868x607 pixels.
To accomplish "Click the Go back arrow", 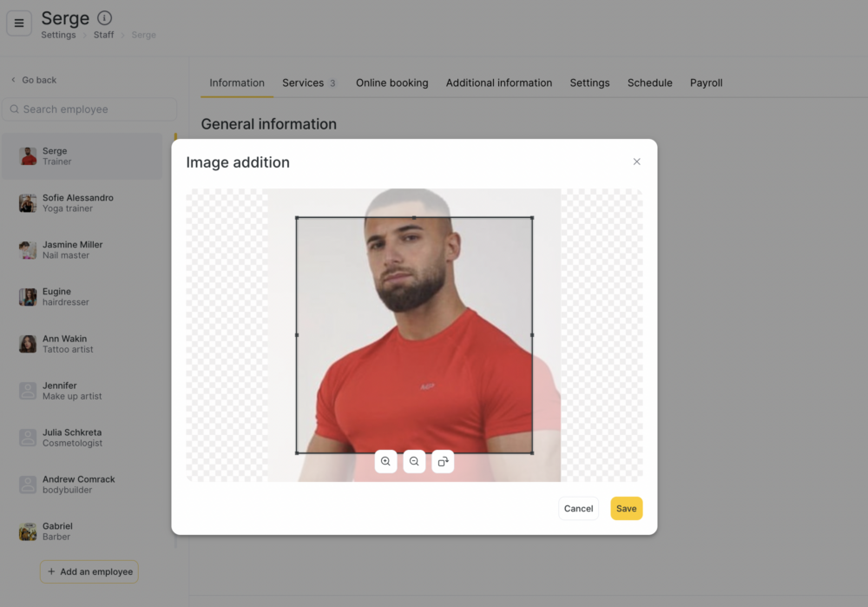I will click(13, 80).
